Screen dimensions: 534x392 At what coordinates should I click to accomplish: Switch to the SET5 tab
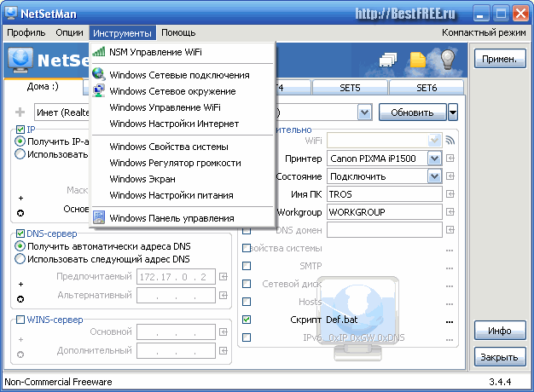pos(350,88)
